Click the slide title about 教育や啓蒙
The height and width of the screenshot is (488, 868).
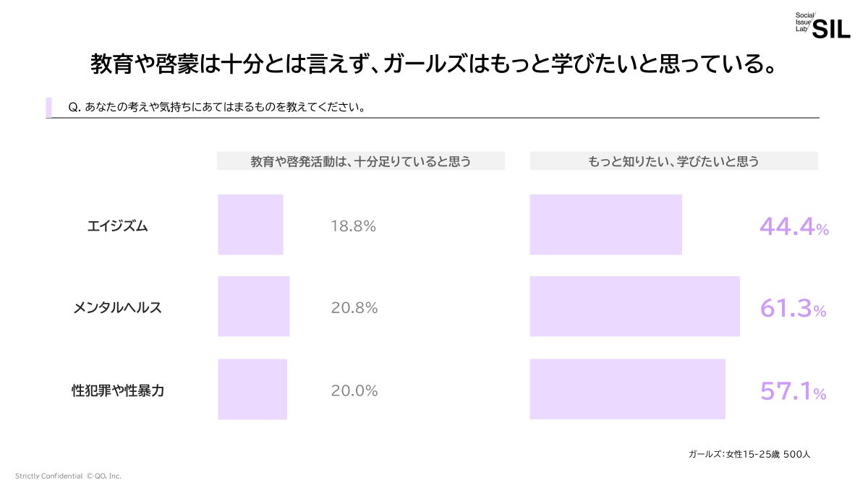coord(433,64)
